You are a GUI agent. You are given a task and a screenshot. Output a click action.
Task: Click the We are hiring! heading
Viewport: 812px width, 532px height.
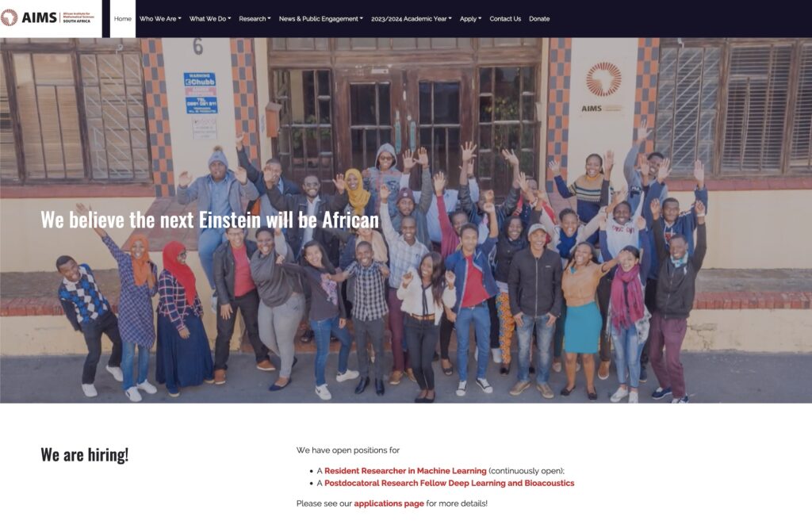pyautogui.click(x=84, y=455)
